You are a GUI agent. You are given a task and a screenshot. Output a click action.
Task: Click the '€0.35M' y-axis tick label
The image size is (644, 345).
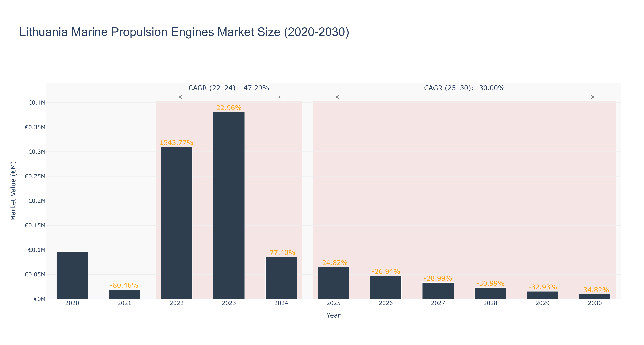click(35, 127)
